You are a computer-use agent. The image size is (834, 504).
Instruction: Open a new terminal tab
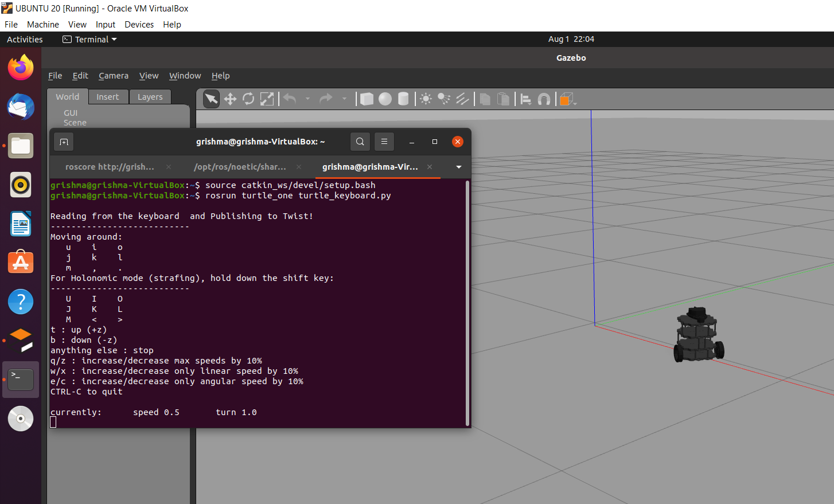click(63, 141)
